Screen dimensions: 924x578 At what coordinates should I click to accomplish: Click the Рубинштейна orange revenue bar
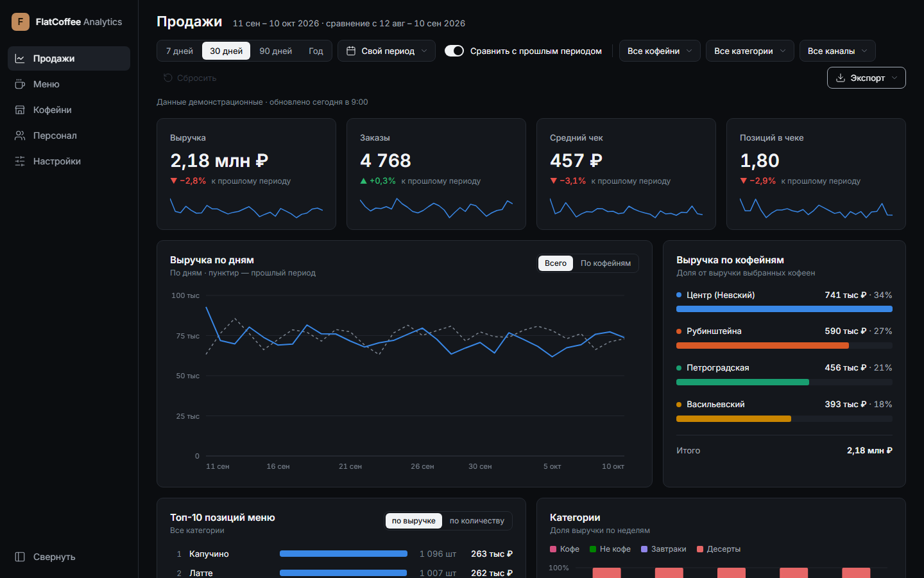(x=762, y=346)
